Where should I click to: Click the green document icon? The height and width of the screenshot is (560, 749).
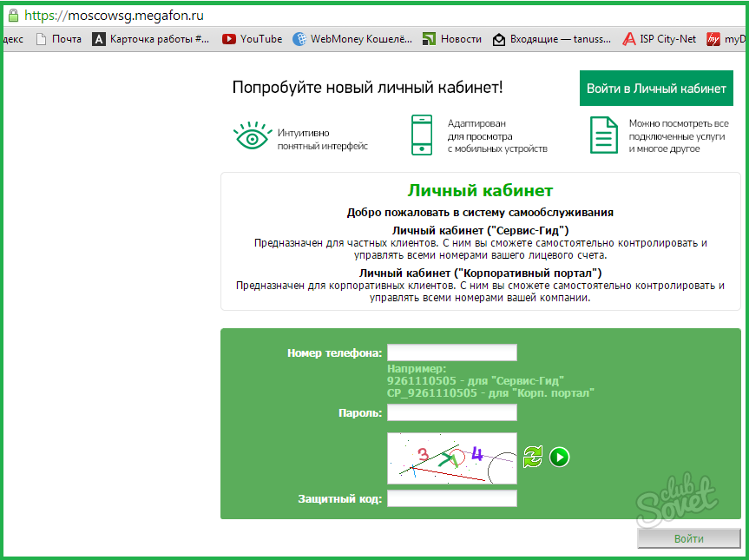pyautogui.click(x=604, y=135)
